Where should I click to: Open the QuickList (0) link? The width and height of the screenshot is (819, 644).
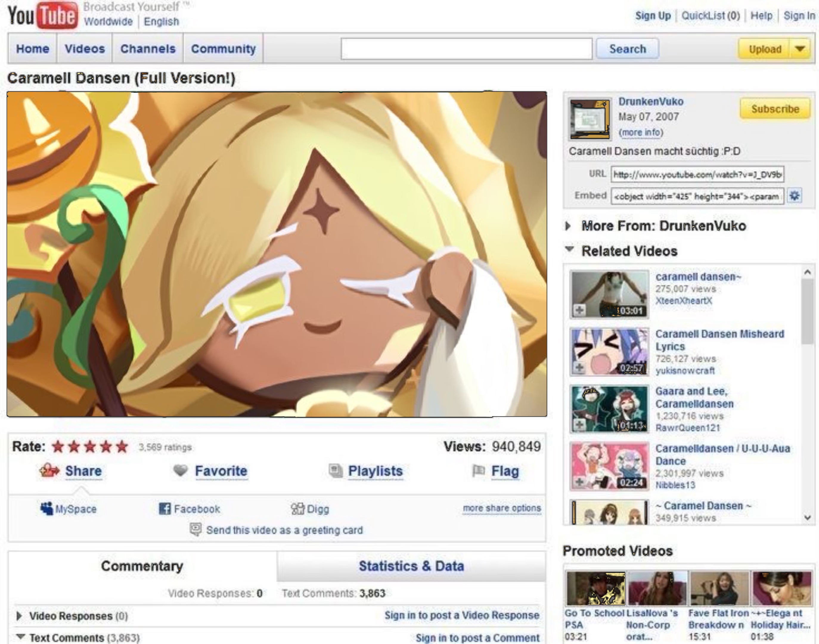pos(711,16)
